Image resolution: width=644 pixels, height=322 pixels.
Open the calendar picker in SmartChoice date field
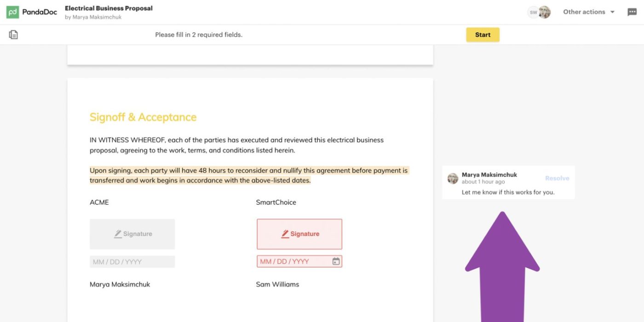click(336, 261)
